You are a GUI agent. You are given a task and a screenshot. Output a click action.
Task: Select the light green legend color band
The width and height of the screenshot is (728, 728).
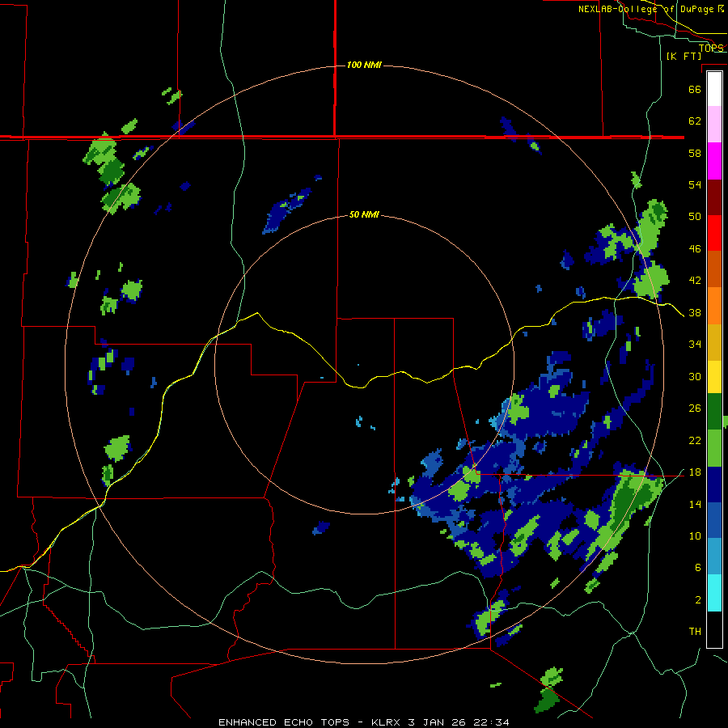pos(714,448)
